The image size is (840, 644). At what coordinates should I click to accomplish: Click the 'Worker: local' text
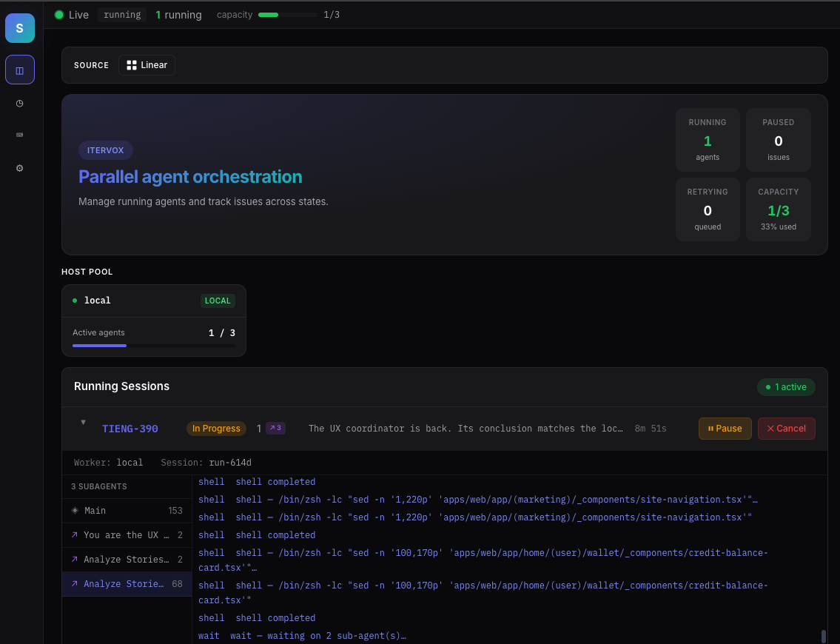(x=108, y=463)
